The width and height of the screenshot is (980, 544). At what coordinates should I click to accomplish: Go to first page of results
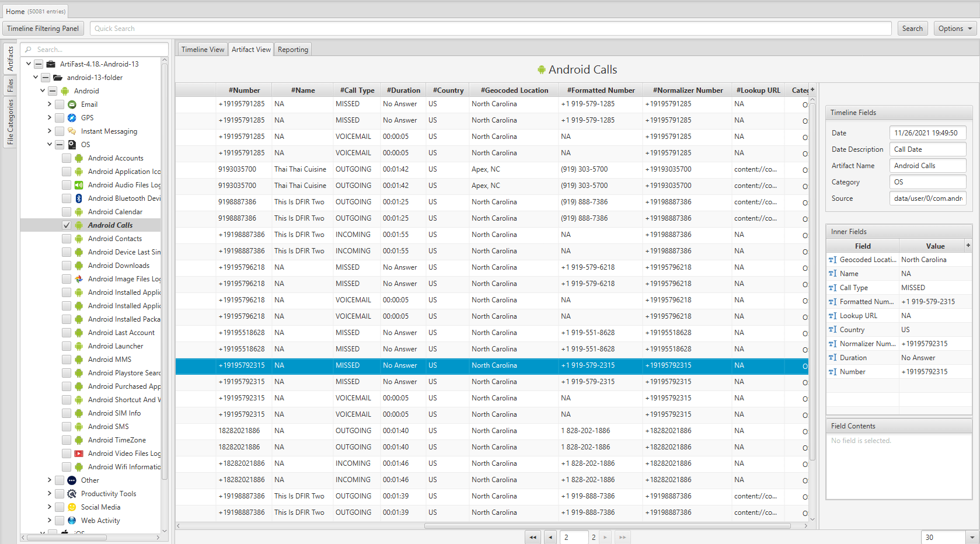point(533,538)
